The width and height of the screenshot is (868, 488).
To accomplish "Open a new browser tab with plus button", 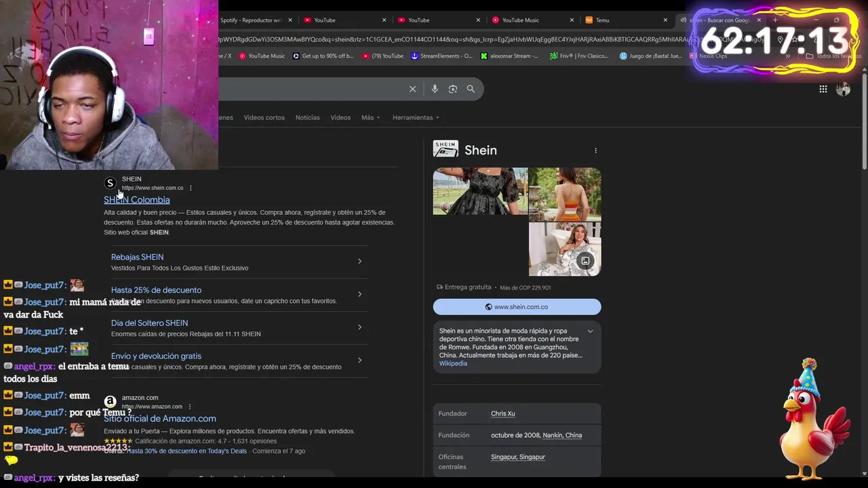I will coord(775,20).
